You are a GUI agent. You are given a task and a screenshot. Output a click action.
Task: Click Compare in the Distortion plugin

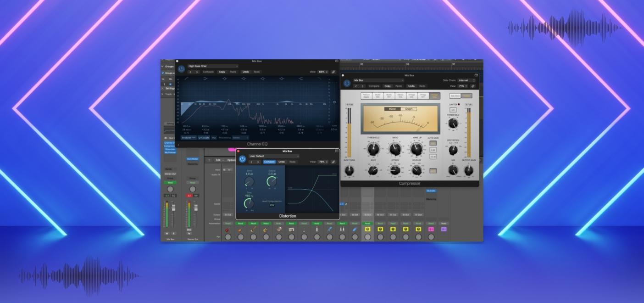pyautogui.click(x=269, y=162)
